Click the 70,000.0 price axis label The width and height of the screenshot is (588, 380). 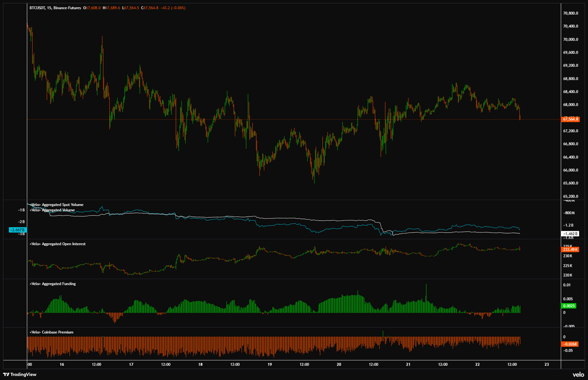point(571,40)
